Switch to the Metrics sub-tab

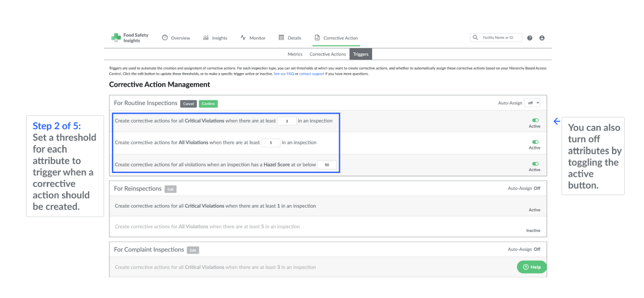click(x=295, y=54)
